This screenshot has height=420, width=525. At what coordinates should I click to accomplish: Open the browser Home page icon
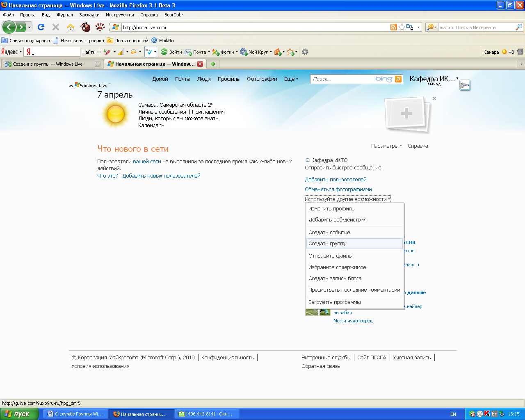click(71, 27)
